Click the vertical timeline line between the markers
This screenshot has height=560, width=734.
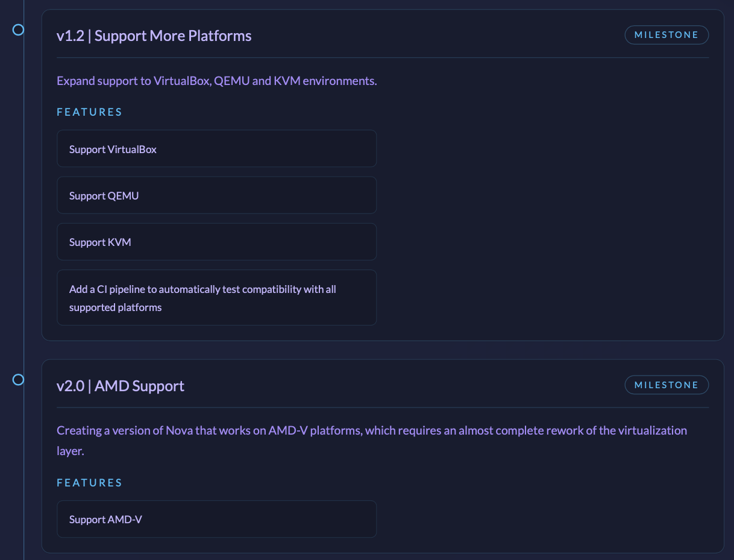tap(24, 205)
